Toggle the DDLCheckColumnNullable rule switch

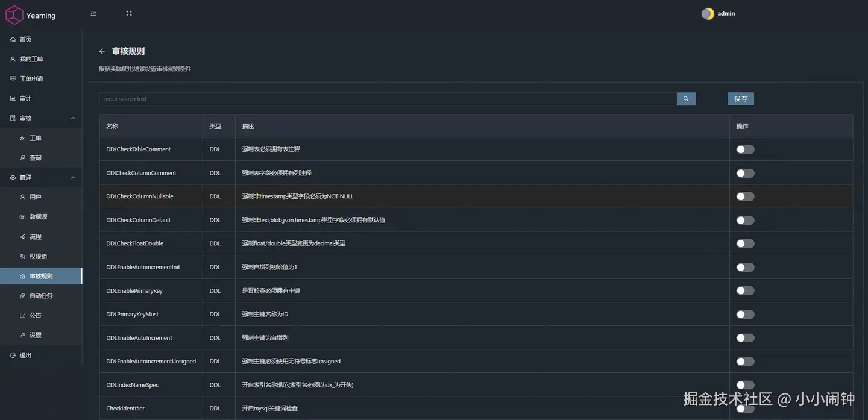pos(745,196)
